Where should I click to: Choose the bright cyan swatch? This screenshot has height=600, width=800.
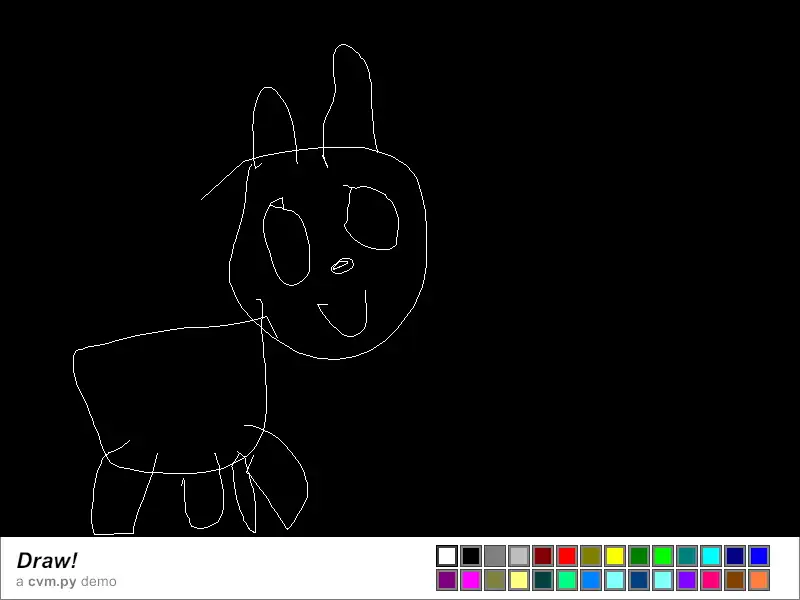(x=711, y=556)
